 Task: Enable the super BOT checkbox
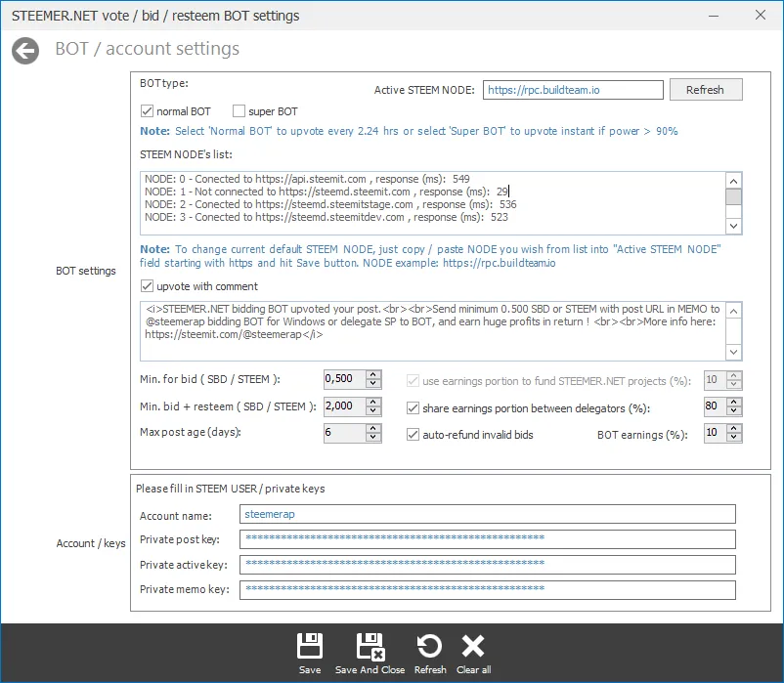(x=239, y=111)
